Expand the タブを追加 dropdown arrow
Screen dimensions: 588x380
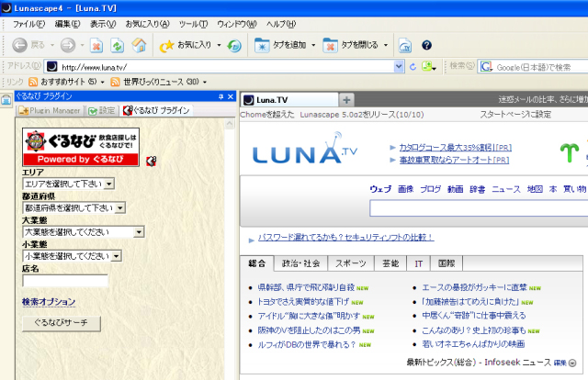click(x=313, y=45)
